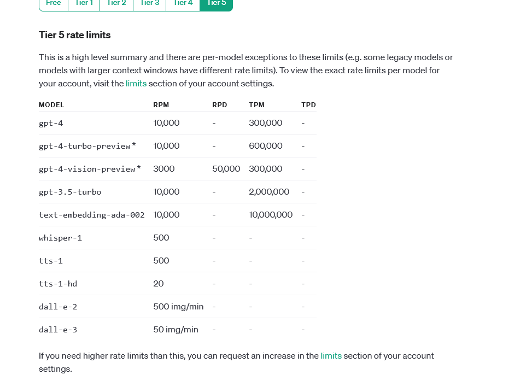Open the Tier 4 rate limits tab

[x=183, y=3]
